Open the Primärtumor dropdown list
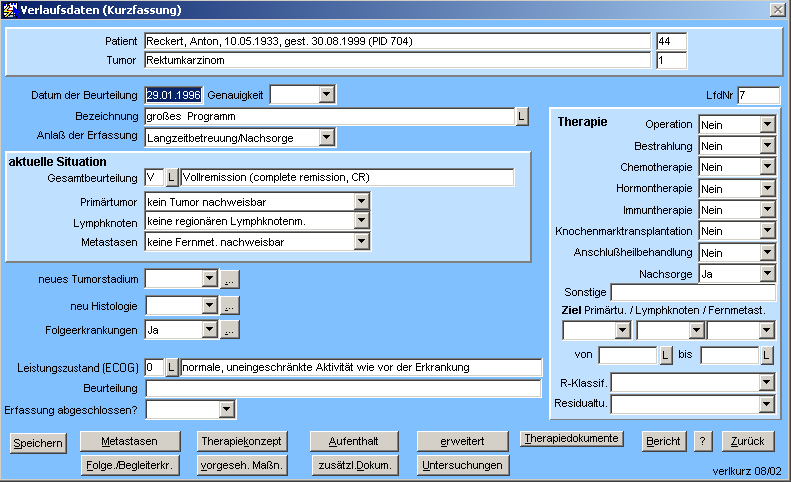 point(361,202)
